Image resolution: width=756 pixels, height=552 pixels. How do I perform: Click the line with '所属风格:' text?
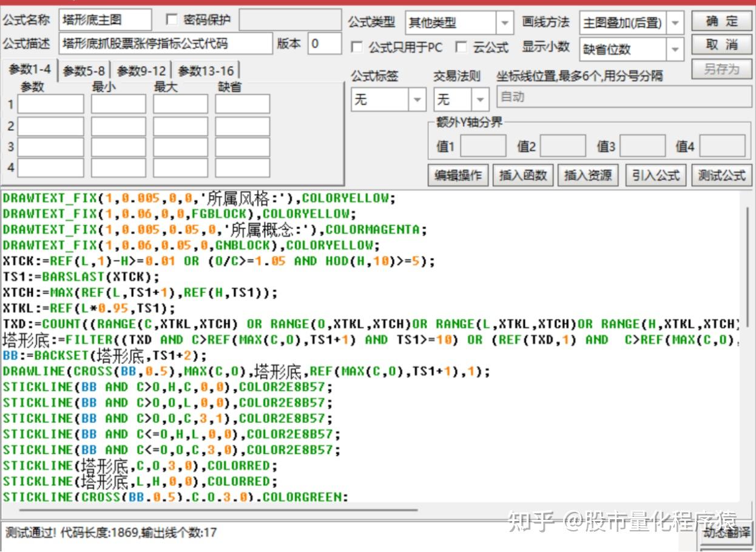point(199,198)
